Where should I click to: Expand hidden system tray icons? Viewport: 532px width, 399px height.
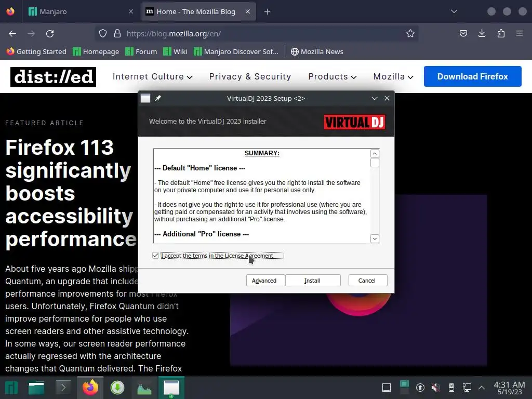click(482, 388)
